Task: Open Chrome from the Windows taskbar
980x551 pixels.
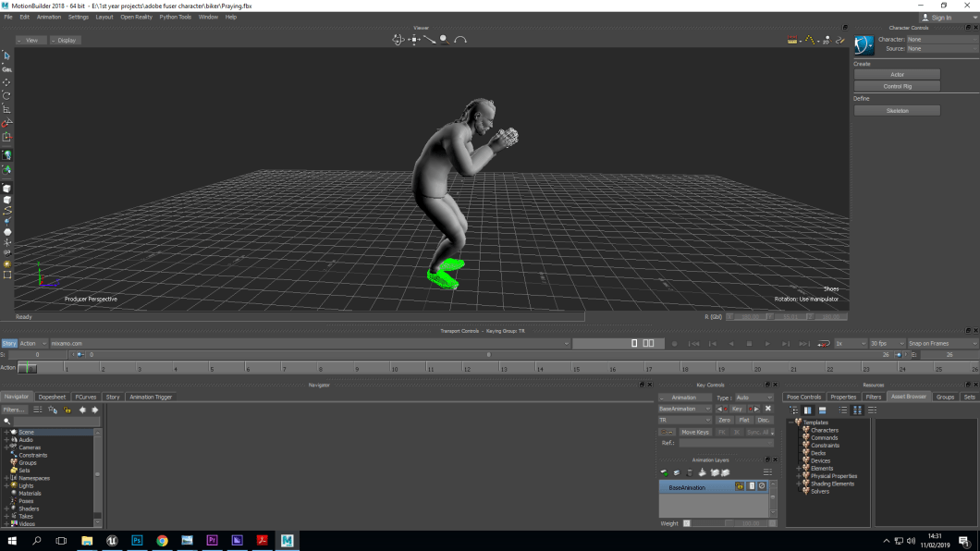Action: coord(162,541)
